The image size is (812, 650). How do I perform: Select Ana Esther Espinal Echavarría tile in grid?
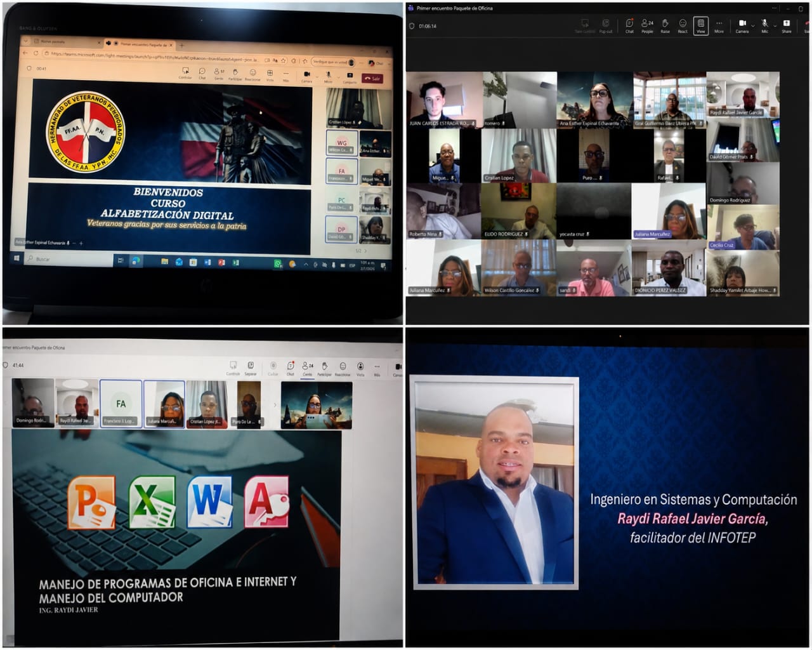coord(594,100)
